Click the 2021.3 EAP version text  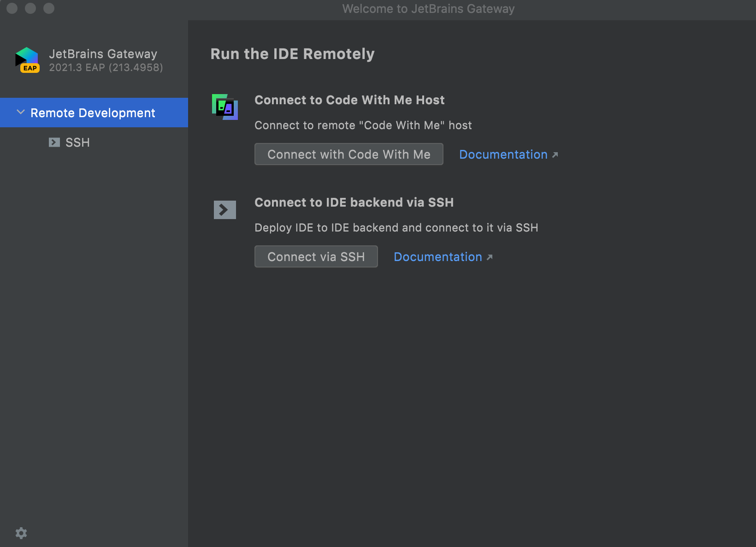click(x=106, y=68)
